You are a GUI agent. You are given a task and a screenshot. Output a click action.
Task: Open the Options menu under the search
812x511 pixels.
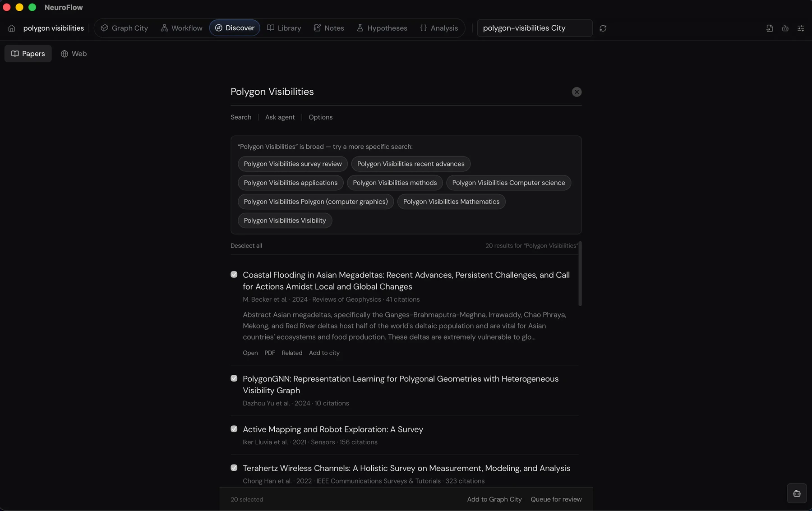pos(320,117)
